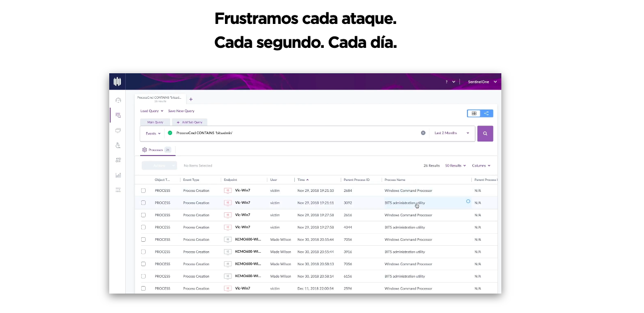Switch to the tree graph view icon

pyautogui.click(x=486, y=114)
